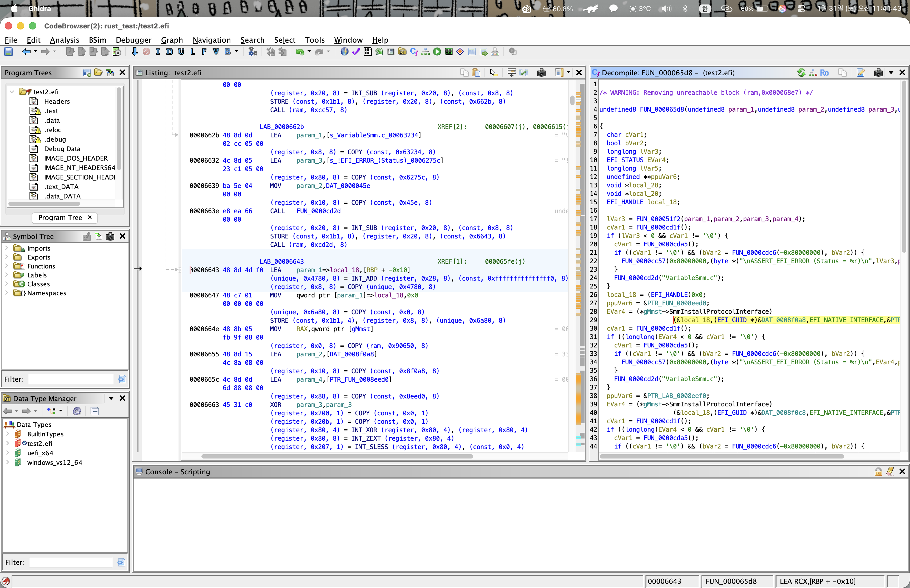
Task: Click the Symbol Tree filter text field
Action: 71,379
